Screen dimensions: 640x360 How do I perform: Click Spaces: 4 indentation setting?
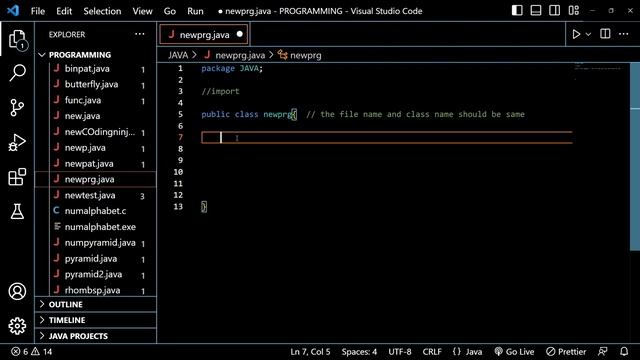point(359,352)
